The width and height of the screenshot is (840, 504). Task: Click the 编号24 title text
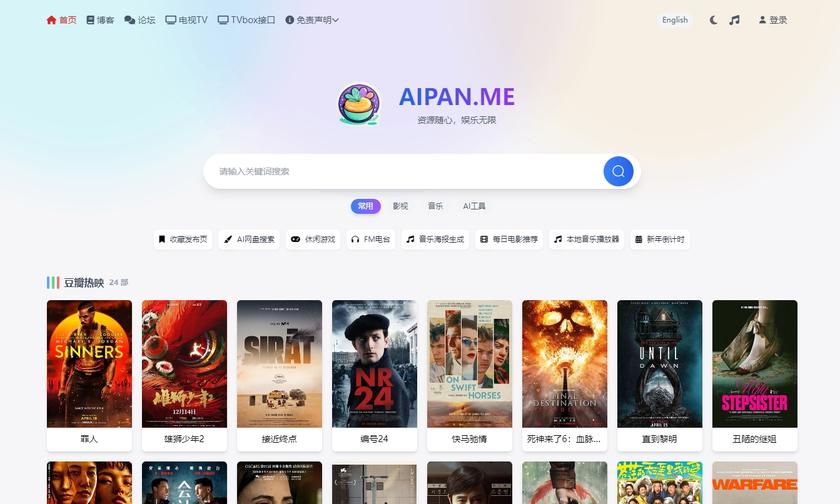click(x=375, y=439)
